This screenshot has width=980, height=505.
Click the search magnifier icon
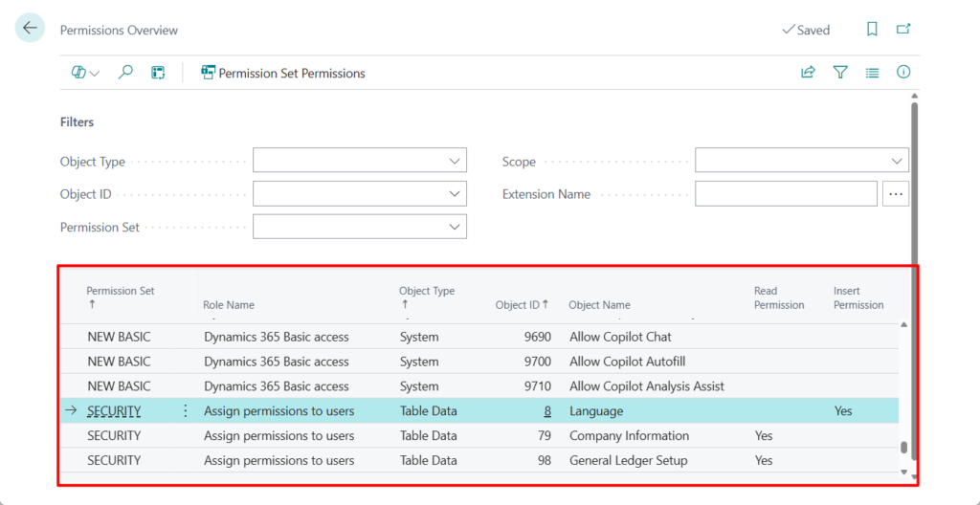click(x=125, y=73)
